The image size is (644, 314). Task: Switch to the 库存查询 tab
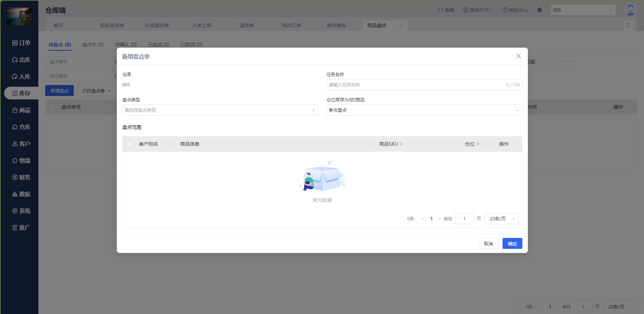pos(336,25)
